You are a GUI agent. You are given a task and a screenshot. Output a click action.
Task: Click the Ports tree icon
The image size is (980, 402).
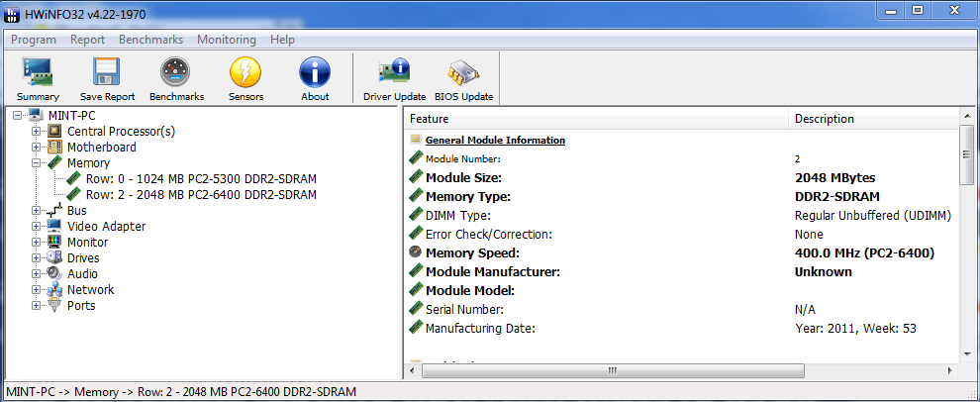(55, 305)
